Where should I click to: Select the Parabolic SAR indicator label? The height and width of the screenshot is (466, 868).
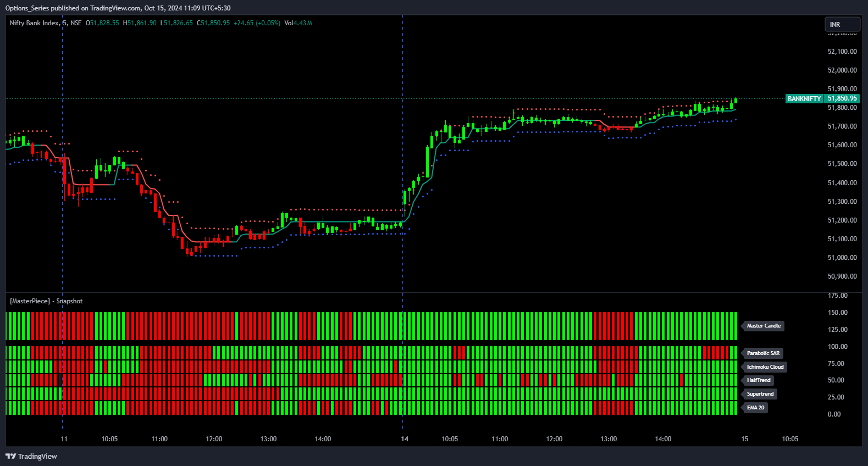pos(763,353)
